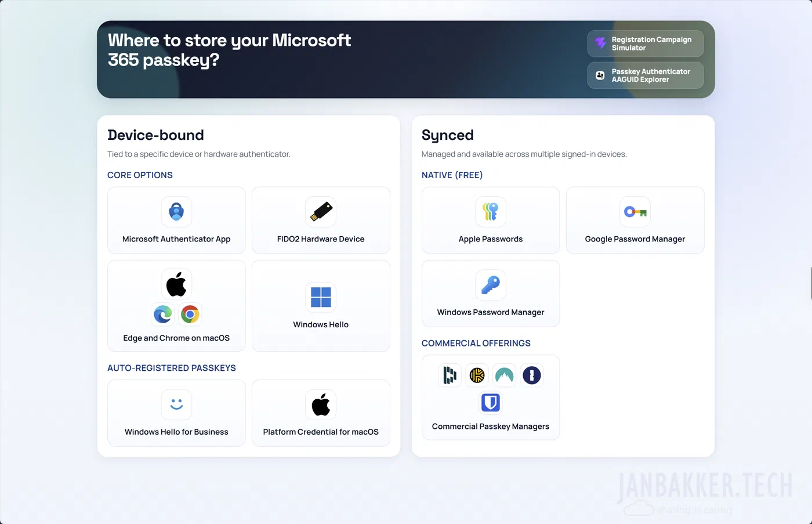
Task: Select the Commercial Passkey Managers label
Action: (491, 427)
